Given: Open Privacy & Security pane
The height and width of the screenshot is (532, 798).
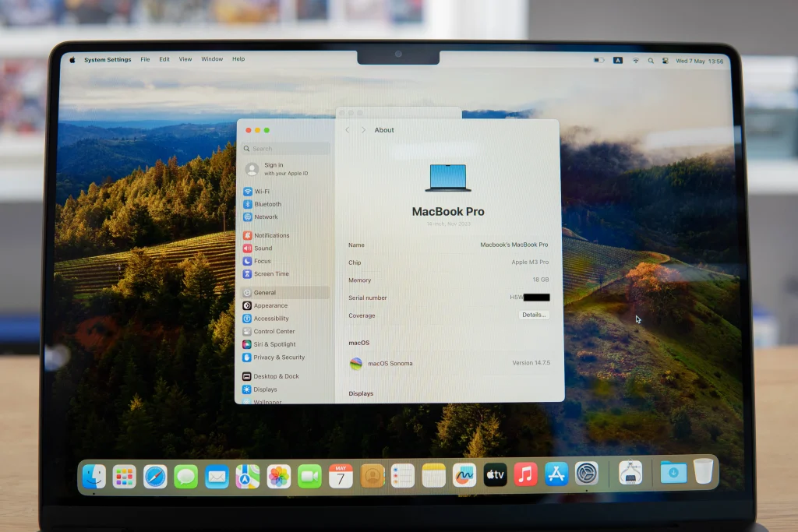Looking at the screenshot, I should coord(278,358).
